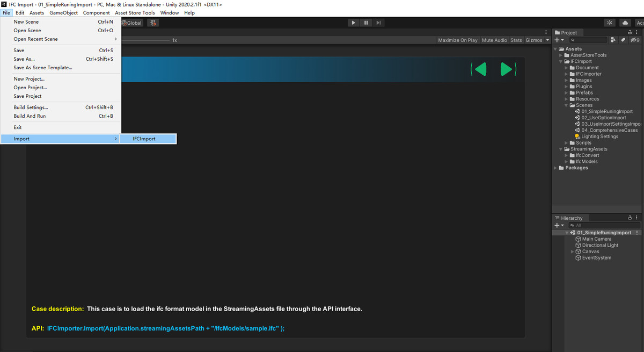Collapse the Scenes folder

pyautogui.click(x=567, y=105)
